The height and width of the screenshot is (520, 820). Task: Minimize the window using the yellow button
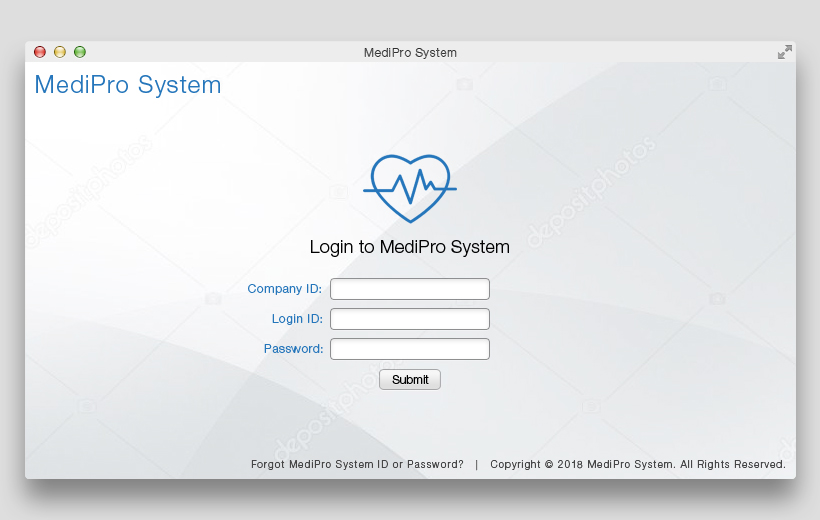pos(60,52)
